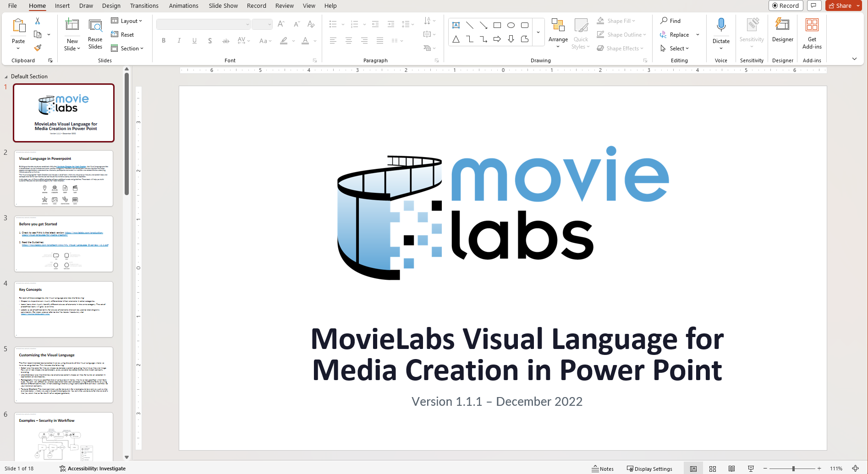The height and width of the screenshot is (474, 868).
Task: Switch to the Transitions tab
Action: click(x=144, y=5)
